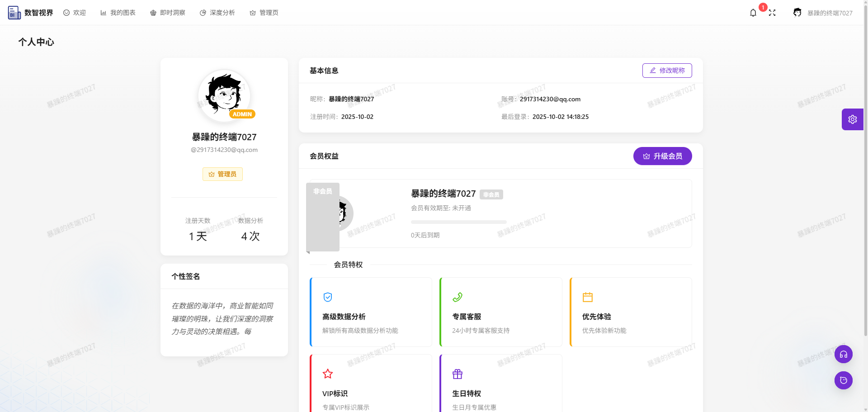
Task: Click the notification bell icon
Action: 753,13
